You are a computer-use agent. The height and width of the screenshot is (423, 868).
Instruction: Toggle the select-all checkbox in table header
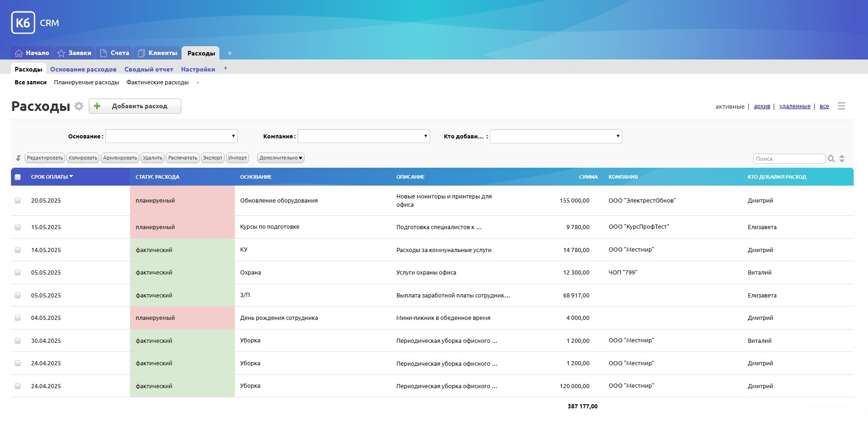pyautogui.click(x=18, y=177)
